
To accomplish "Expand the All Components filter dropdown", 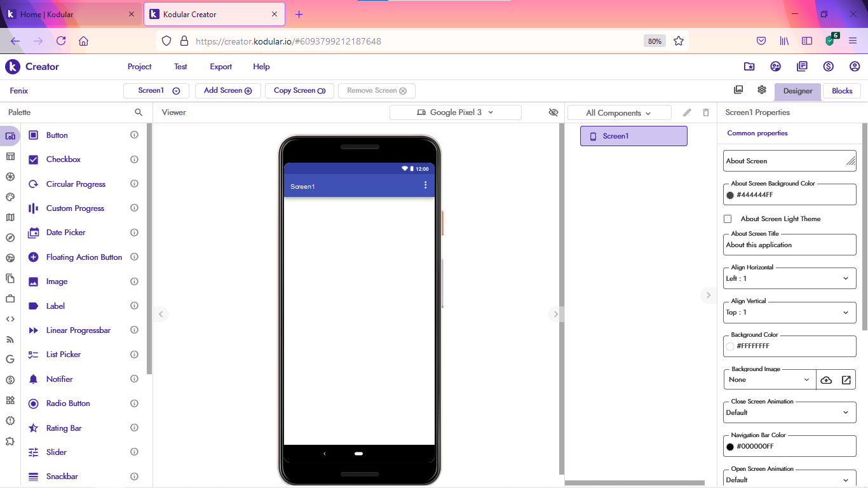I will click(x=619, y=113).
